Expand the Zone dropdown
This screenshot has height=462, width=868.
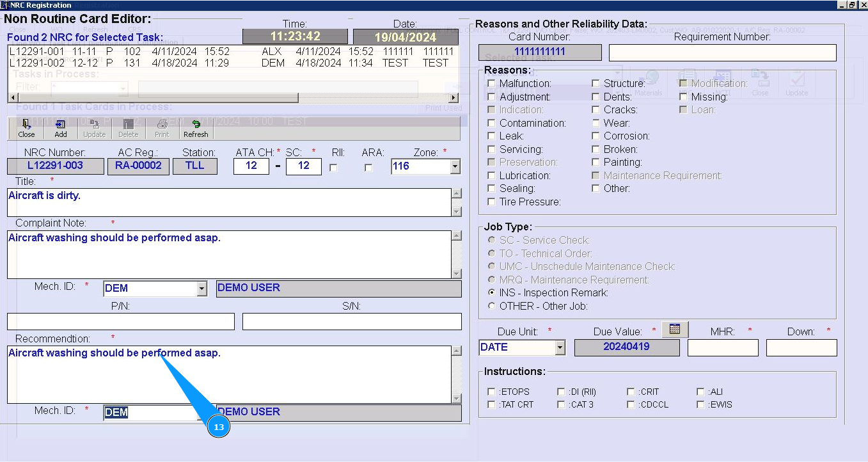(x=455, y=166)
